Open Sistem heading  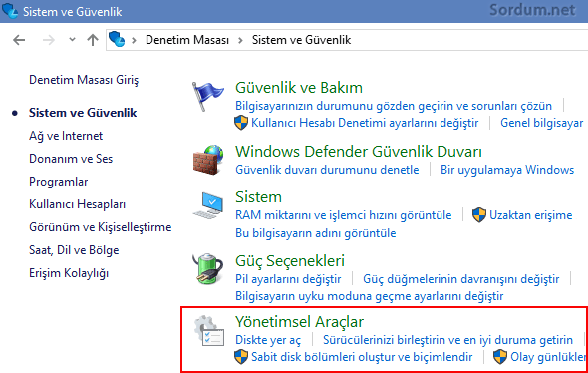[258, 197]
